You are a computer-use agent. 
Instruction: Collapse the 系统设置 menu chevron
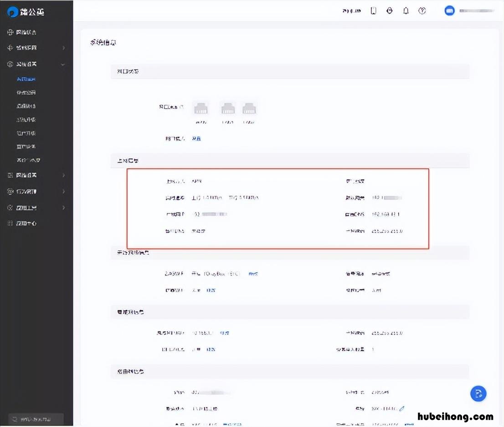(x=63, y=64)
